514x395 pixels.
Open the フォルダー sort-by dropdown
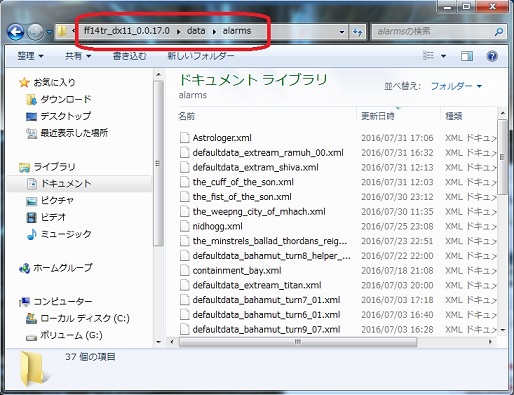456,86
